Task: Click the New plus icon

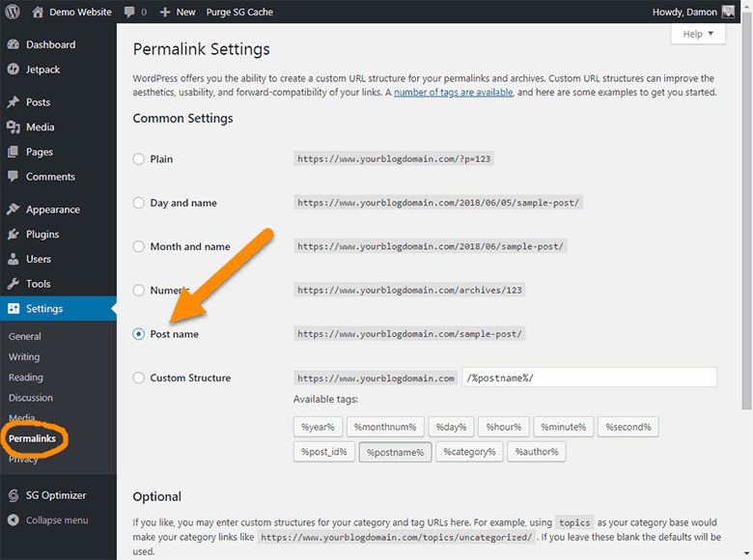Action: pyautogui.click(x=165, y=12)
